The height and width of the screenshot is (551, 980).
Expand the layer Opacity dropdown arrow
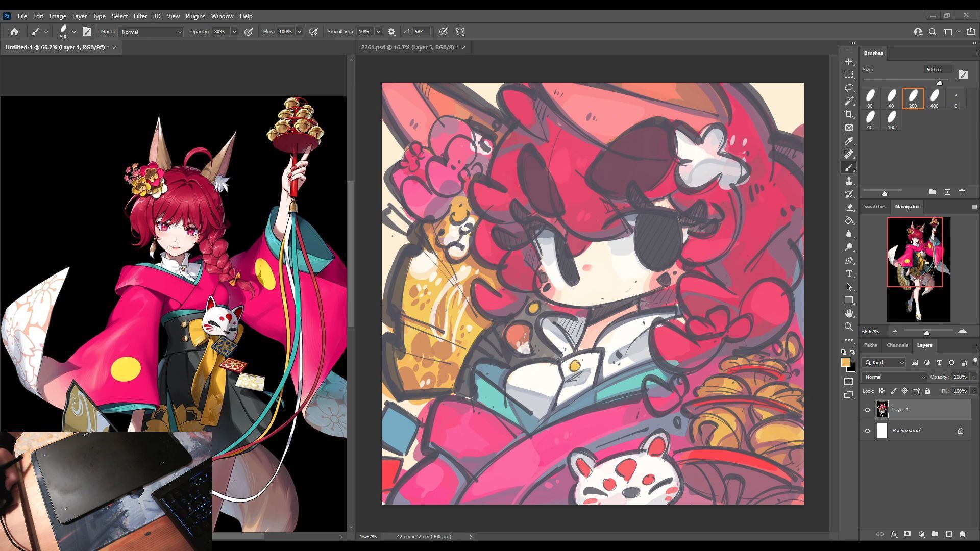click(x=973, y=377)
